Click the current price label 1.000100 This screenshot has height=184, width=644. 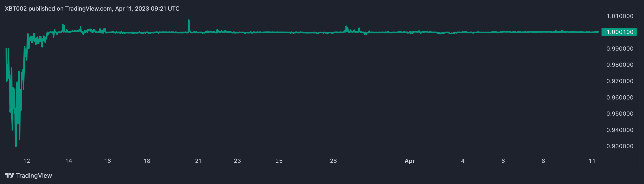(619, 32)
